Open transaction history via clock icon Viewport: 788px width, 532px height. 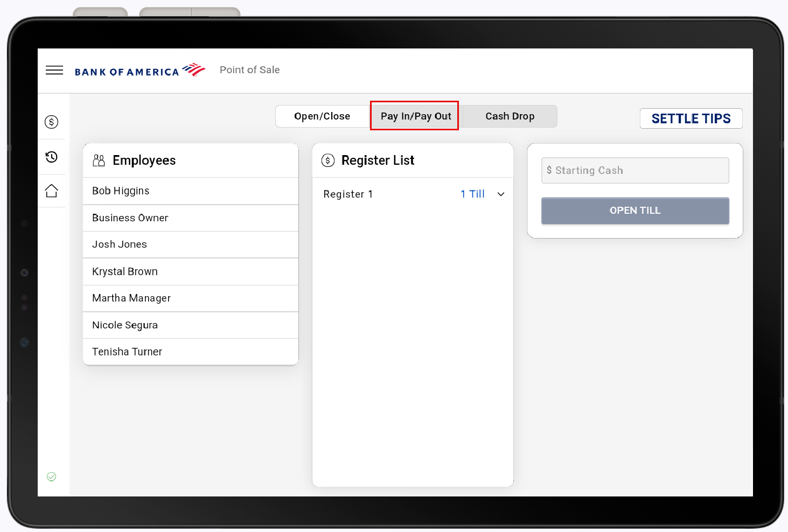(51, 157)
